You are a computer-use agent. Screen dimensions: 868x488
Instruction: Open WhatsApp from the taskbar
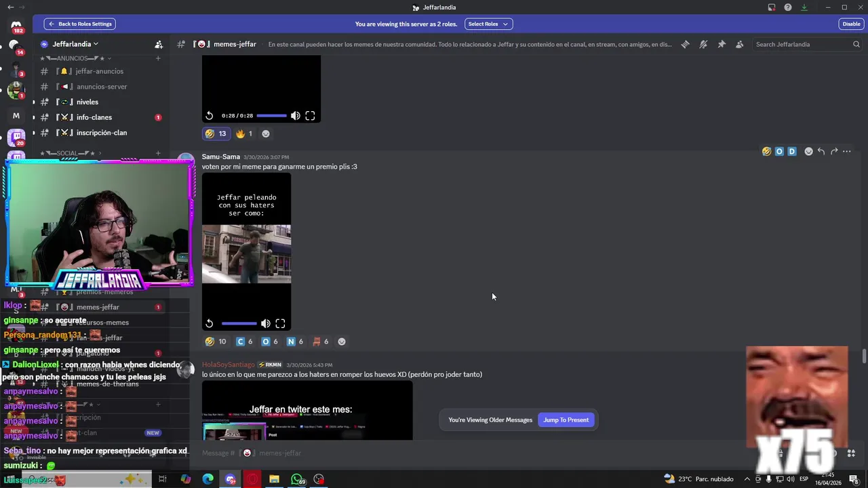297,479
